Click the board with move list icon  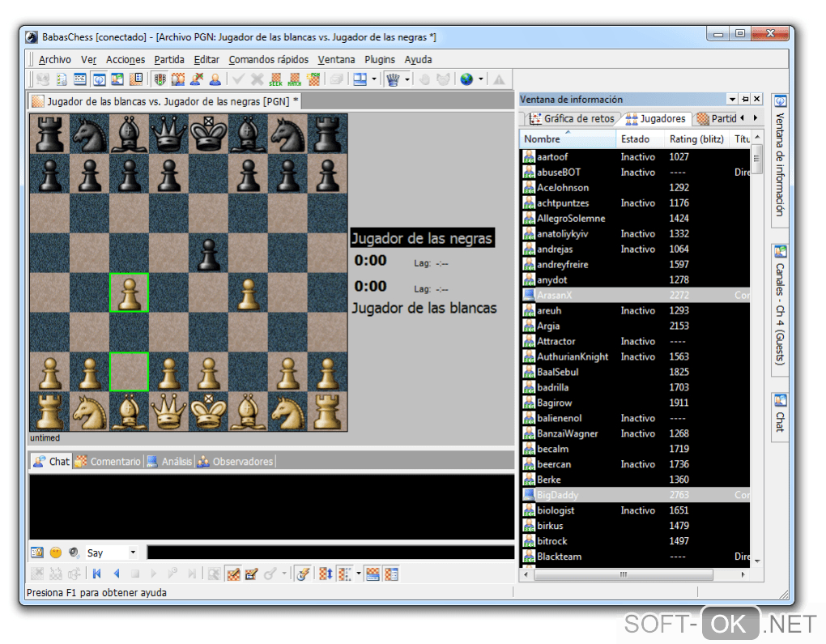[x=136, y=79]
